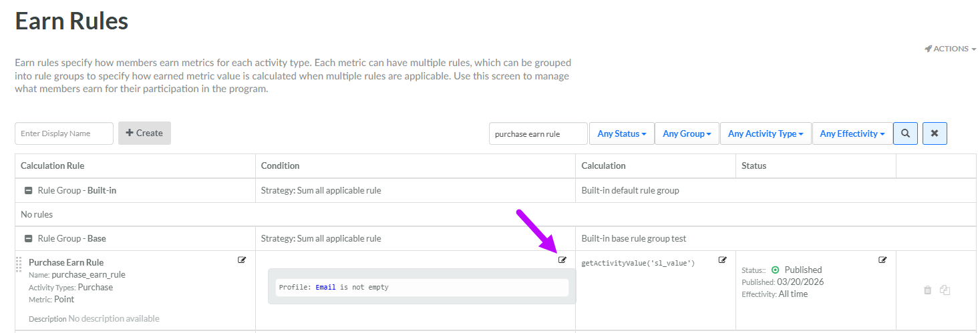
Task: Collapse the Built-in rule group
Action: [x=29, y=191]
